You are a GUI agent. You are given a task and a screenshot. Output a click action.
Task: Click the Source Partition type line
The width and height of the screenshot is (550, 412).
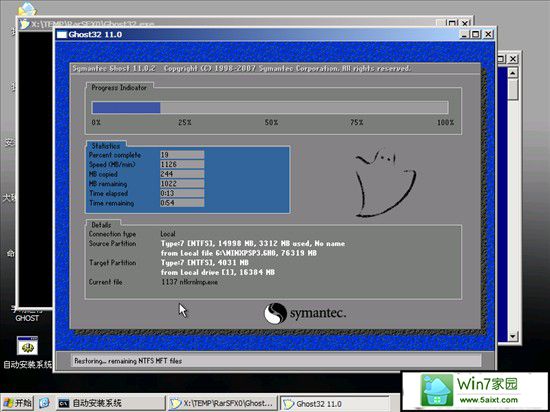[x=253, y=243]
